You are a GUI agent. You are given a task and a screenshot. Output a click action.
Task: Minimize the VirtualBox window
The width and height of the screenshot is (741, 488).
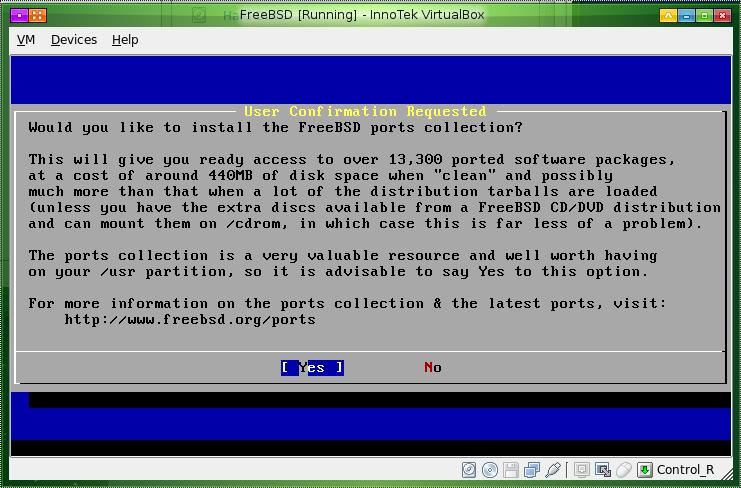point(687,16)
